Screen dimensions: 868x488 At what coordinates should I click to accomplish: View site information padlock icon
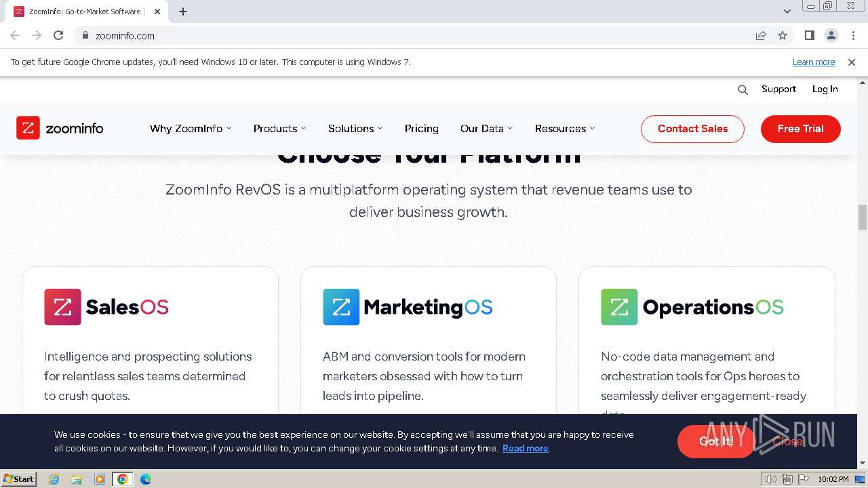85,35
